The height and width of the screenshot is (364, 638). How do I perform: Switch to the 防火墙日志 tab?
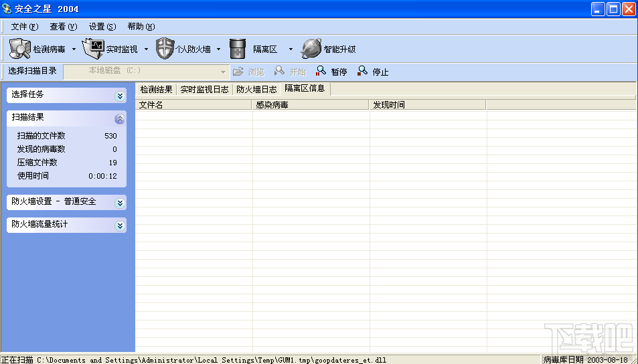[x=256, y=90]
